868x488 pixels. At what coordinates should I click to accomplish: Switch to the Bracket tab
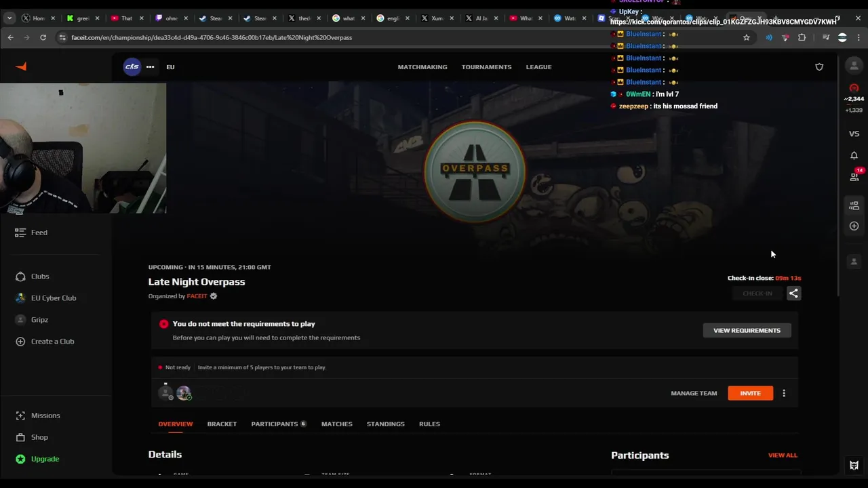click(222, 424)
